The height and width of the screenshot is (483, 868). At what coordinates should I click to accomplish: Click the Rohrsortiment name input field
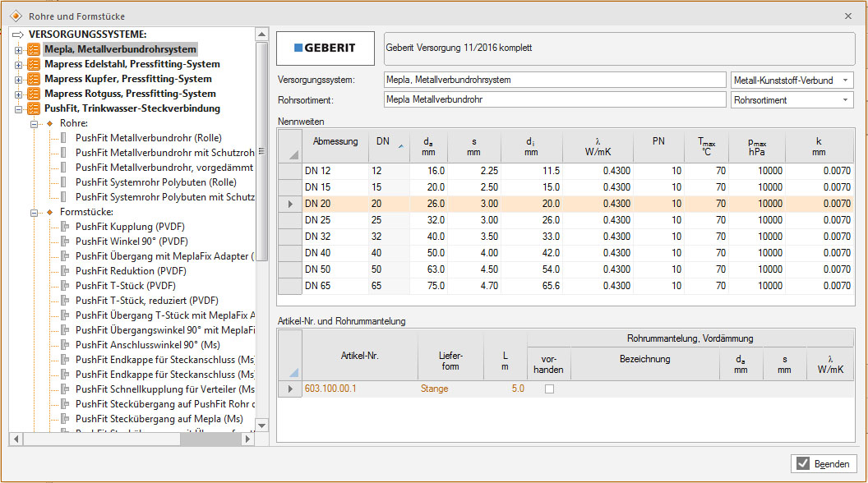[x=555, y=99]
